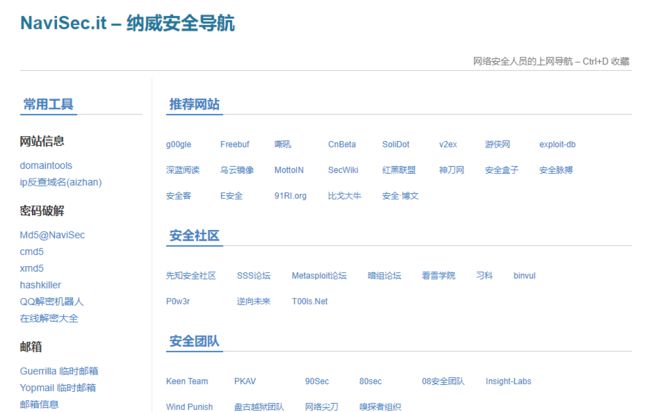Open the Wind Punish link
Screen dimensions: 650x412
[x=189, y=407]
